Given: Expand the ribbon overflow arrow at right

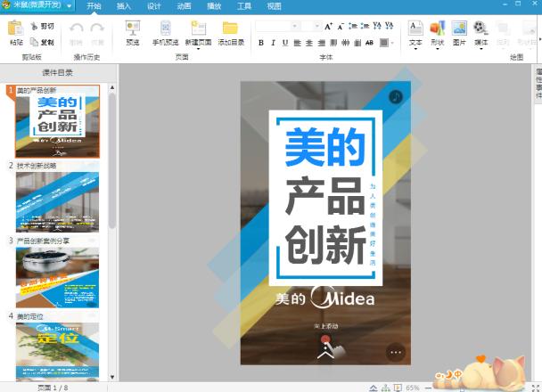Looking at the screenshot, I should tap(539, 39).
